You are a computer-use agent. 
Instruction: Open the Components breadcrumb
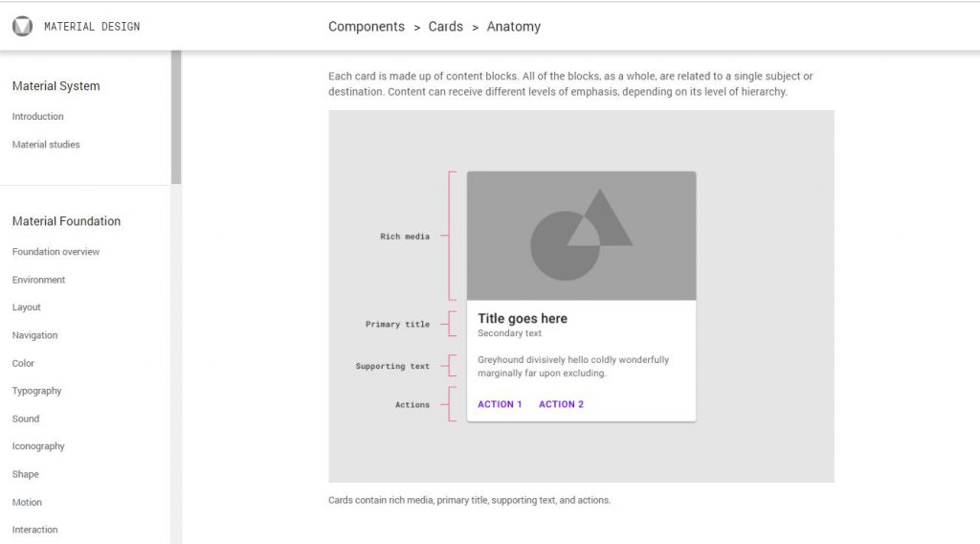point(367,26)
